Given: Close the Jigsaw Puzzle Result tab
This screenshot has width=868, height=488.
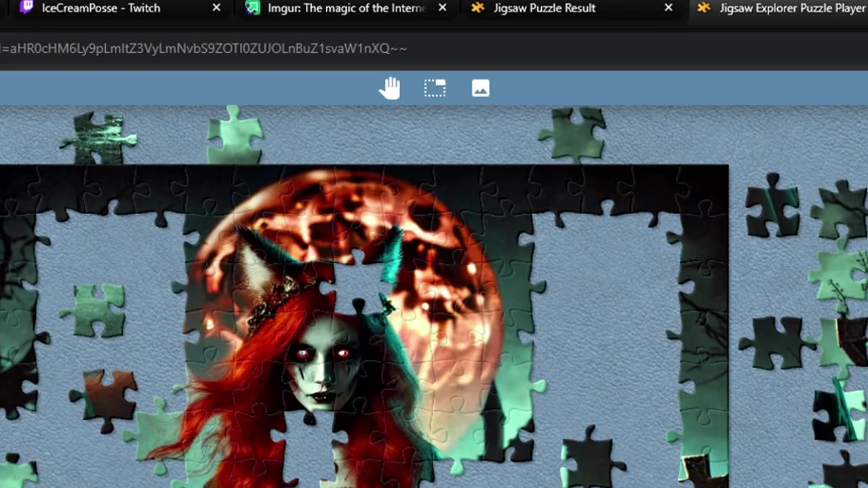Looking at the screenshot, I should (x=669, y=7).
